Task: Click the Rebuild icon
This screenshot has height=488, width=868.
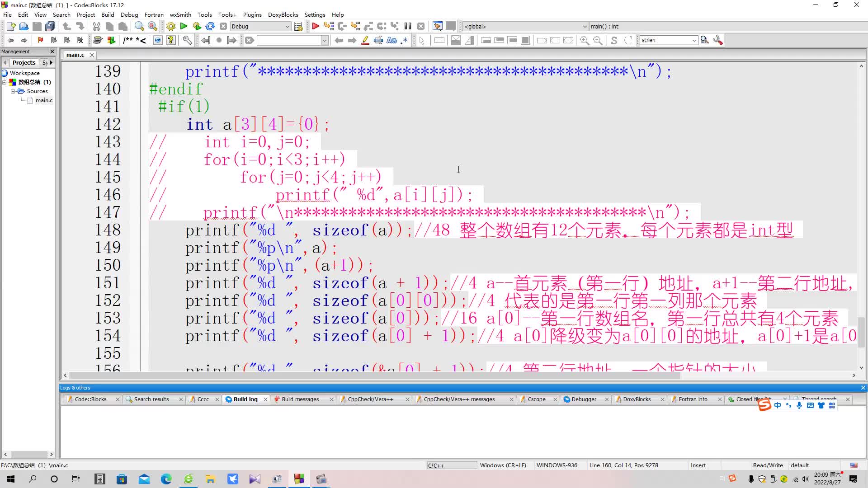Action: [210, 26]
